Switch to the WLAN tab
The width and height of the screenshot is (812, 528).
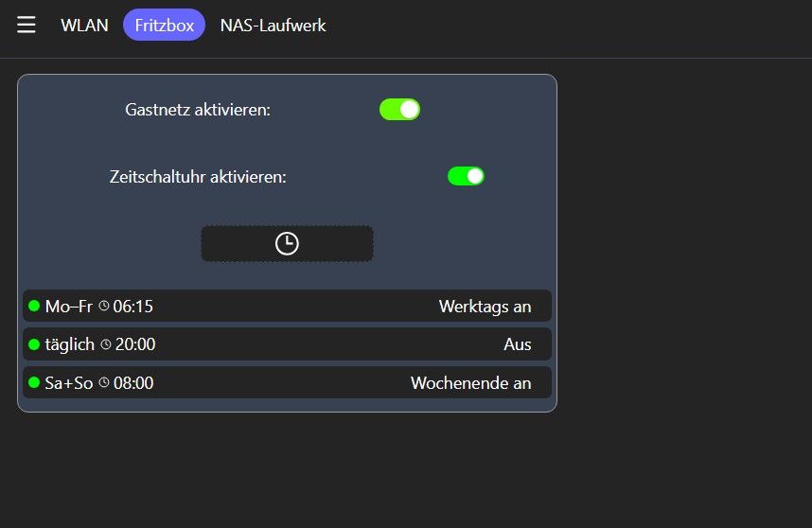click(84, 25)
